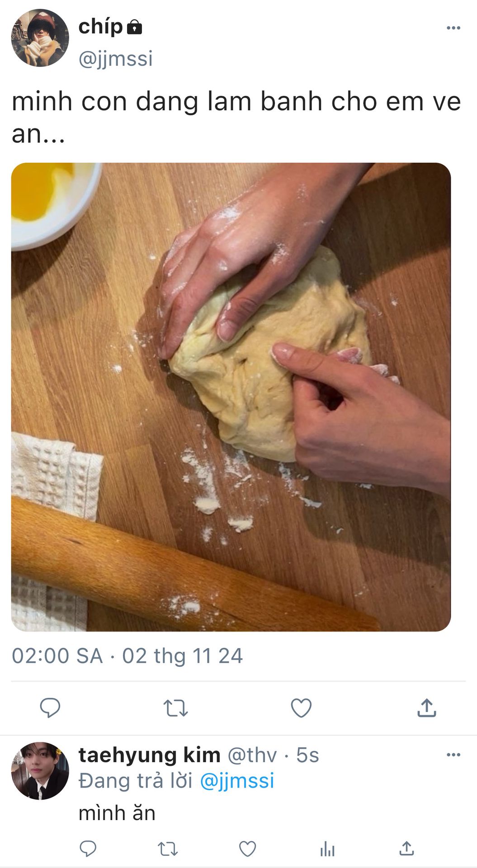The image size is (477, 868).
Task: Share taehyung kim's reply
Action: 406,848
